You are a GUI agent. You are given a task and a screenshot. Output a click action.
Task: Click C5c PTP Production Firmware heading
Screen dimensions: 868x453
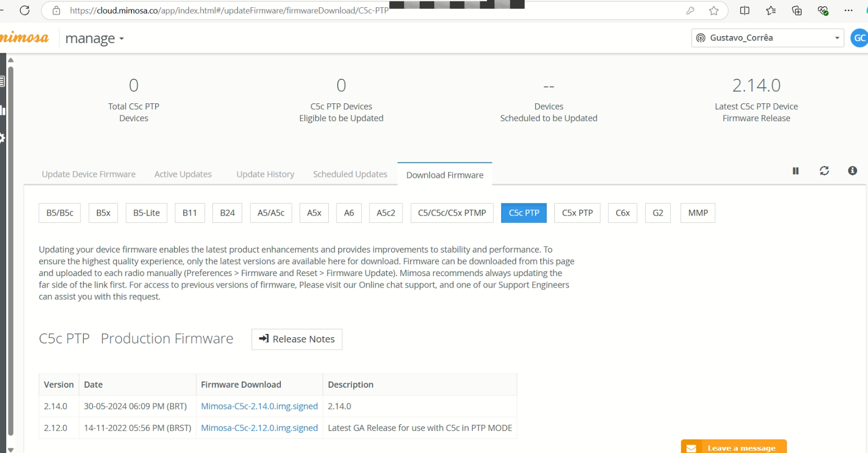pos(136,339)
